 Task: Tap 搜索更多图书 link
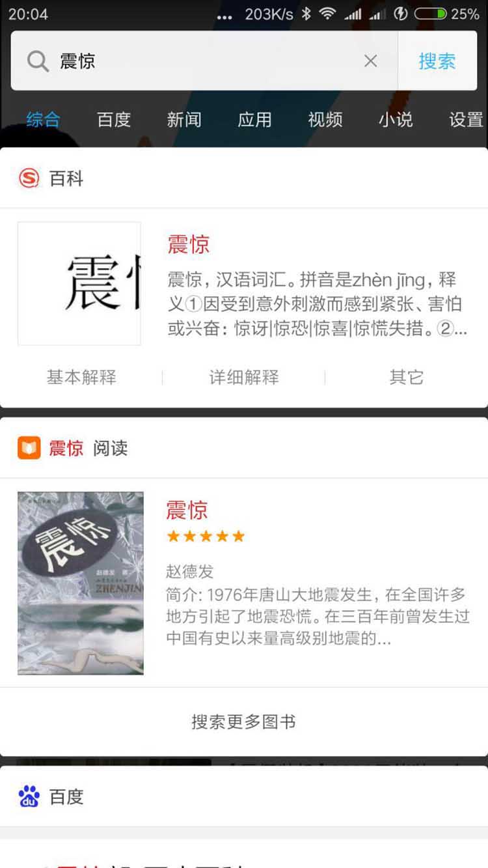click(244, 722)
